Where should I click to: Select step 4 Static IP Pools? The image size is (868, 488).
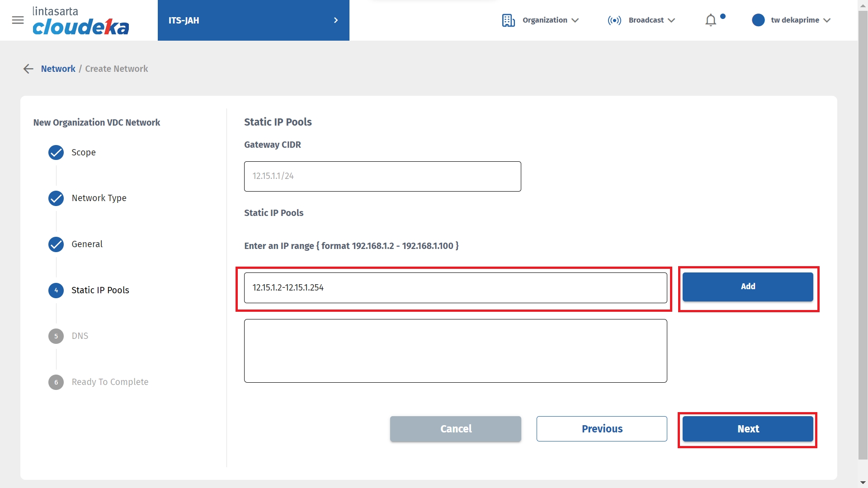click(100, 290)
